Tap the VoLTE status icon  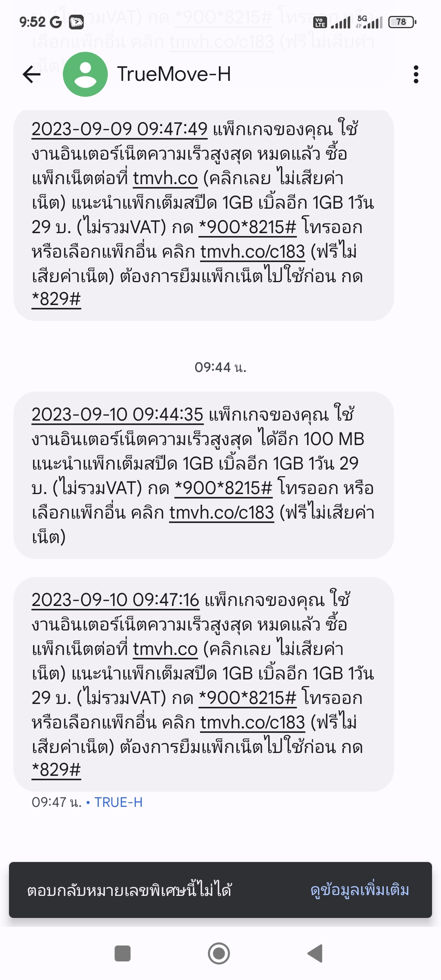[320, 22]
